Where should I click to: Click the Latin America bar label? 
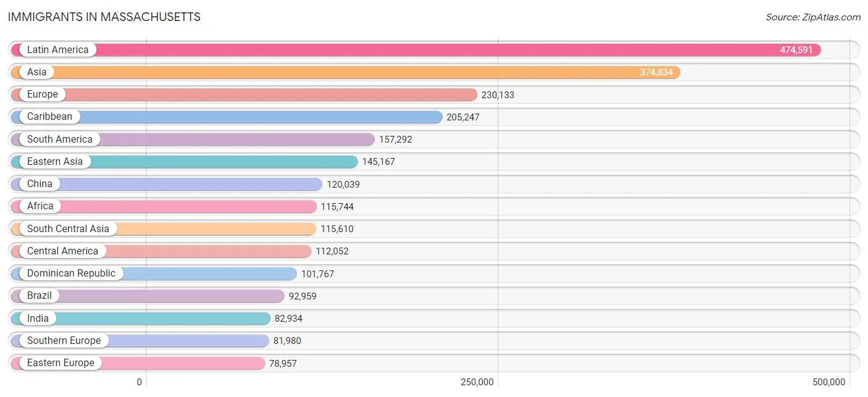(x=57, y=50)
